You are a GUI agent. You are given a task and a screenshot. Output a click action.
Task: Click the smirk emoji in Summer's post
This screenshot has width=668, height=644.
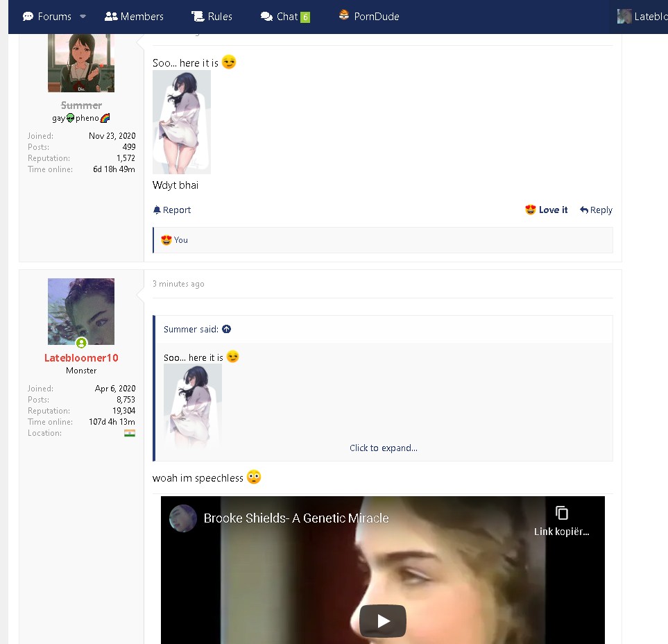tap(229, 62)
